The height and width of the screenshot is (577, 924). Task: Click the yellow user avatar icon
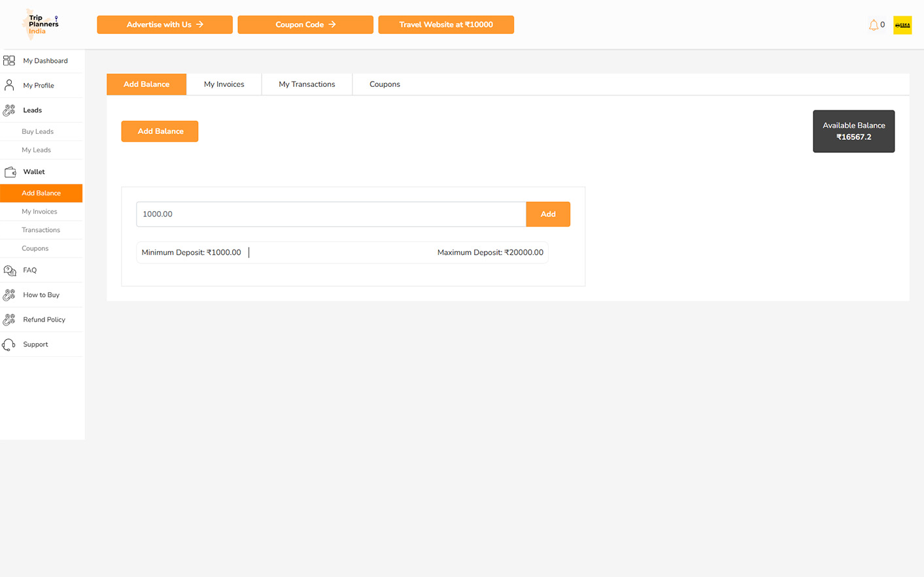pyautogui.click(x=902, y=25)
